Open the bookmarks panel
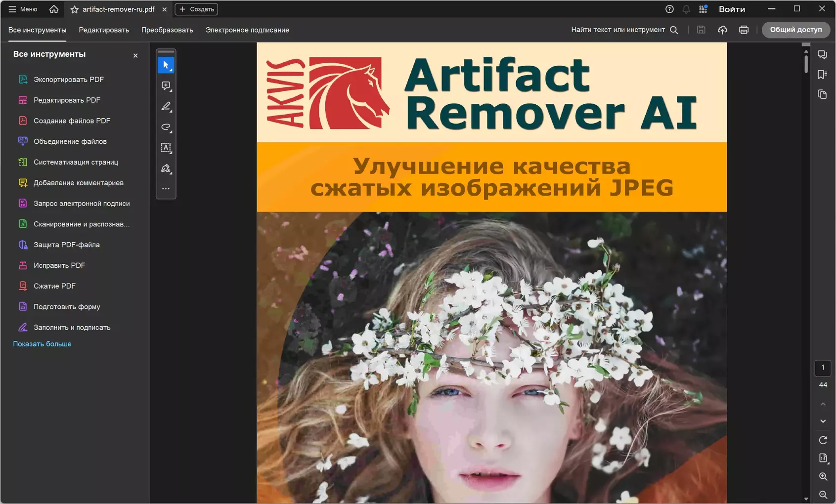This screenshot has height=504, width=836. pos(822,75)
